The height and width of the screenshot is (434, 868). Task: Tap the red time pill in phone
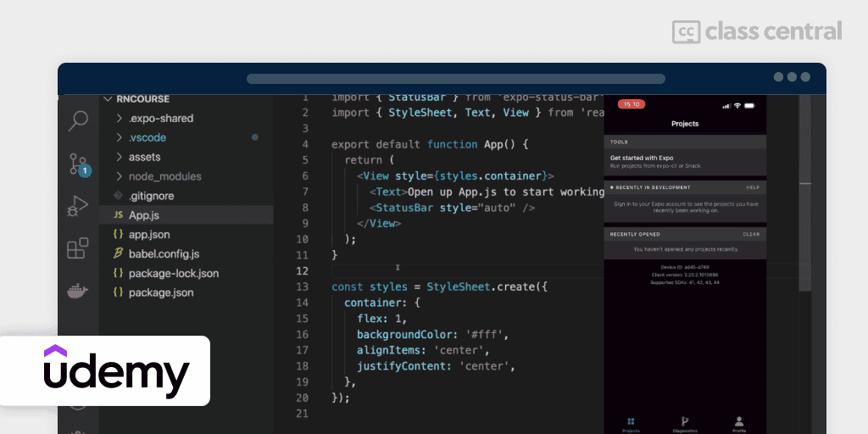[631, 104]
